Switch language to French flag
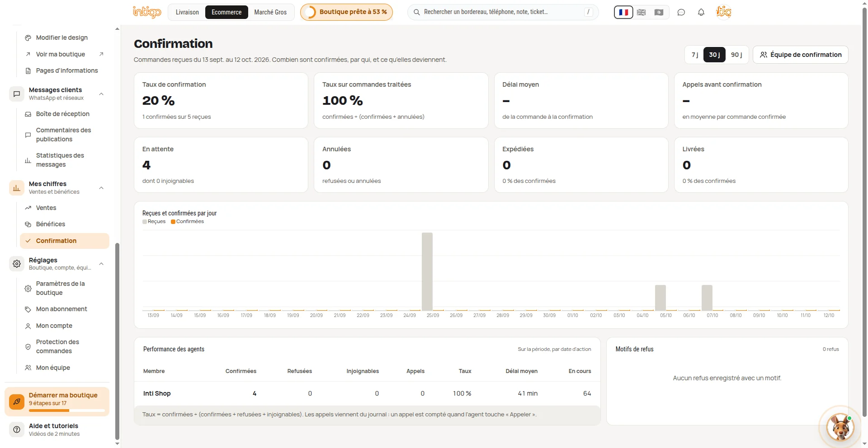The width and height of the screenshot is (868, 448). pos(623,12)
